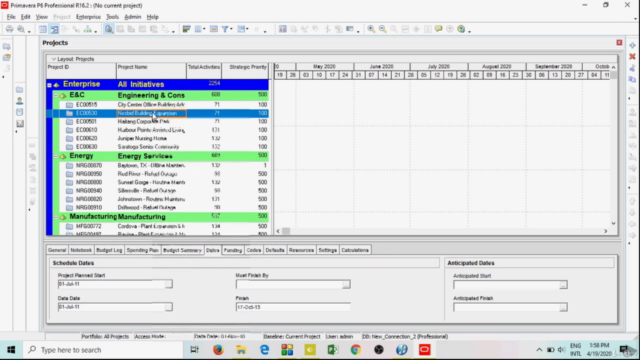Switch to the Calculations tab
This screenshot has height=360, width=640.
[355, 250]
